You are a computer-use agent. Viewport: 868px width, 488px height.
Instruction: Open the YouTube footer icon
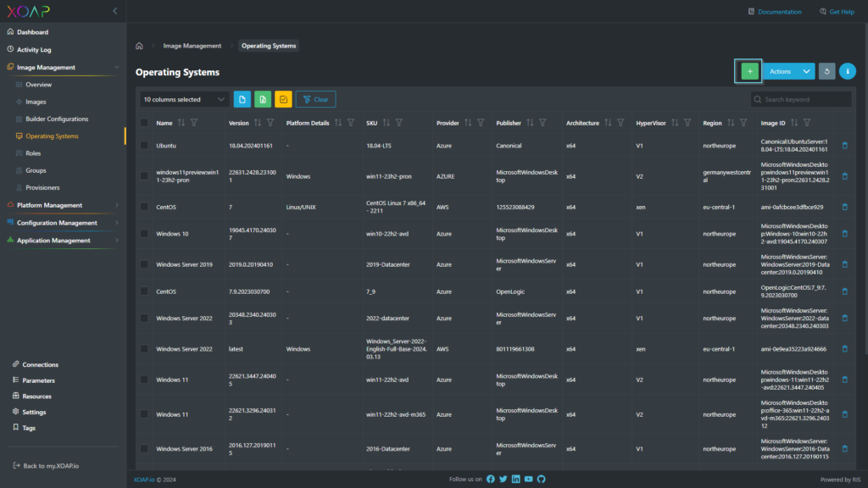(x=528, y=480)
